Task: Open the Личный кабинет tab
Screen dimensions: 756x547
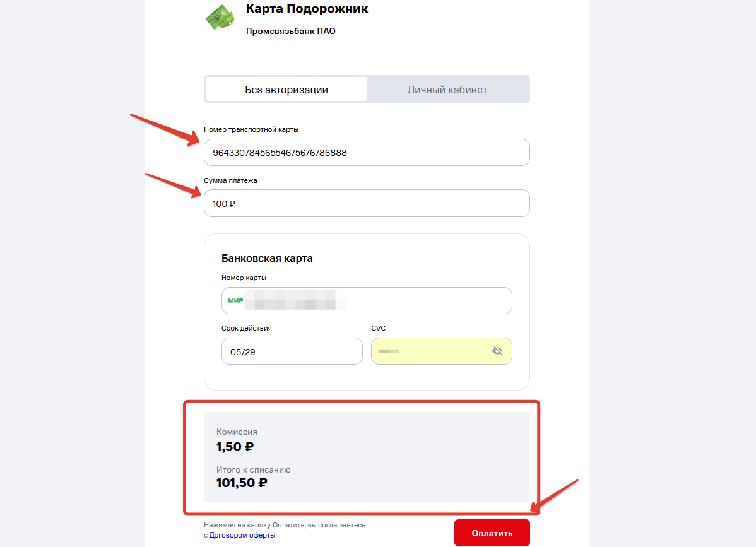Action: click(447, 90)
